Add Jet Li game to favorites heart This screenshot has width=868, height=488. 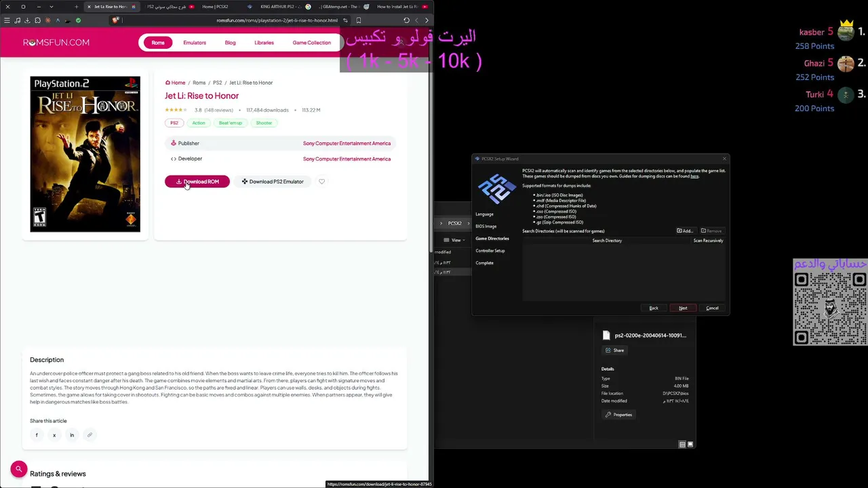(x=321, y=182)
